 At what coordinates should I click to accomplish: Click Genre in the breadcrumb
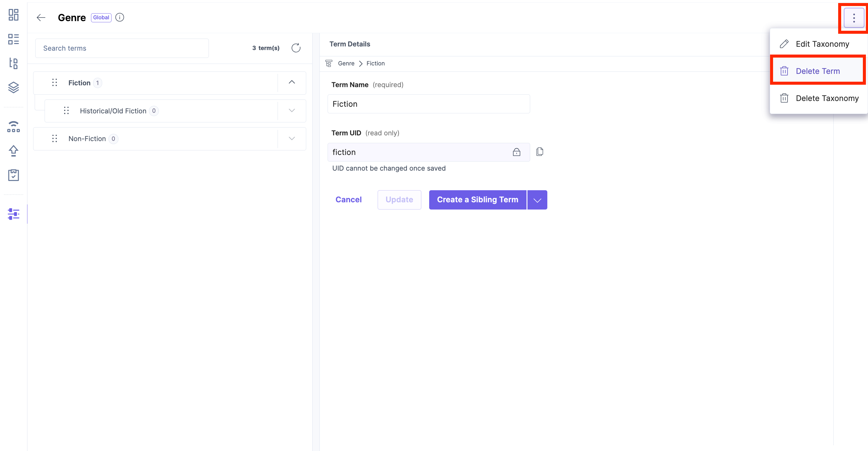pyautogui.click(x=346, y=63)
